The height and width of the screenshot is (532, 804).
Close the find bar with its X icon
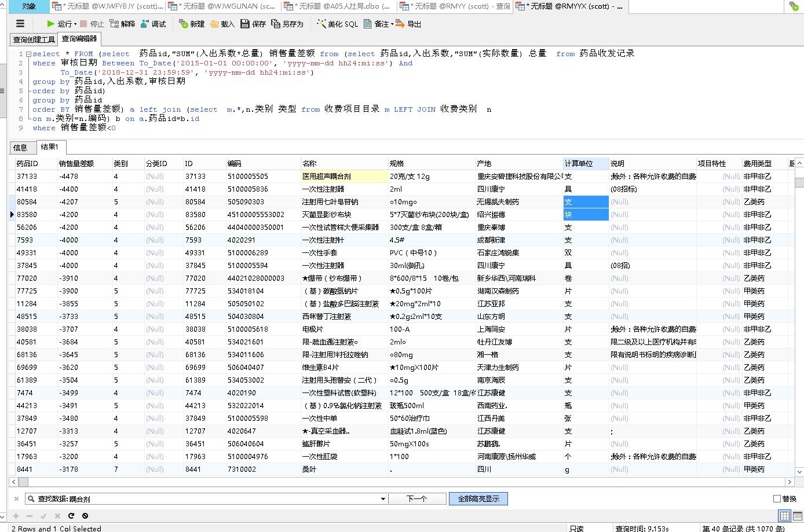pos(16,498)
